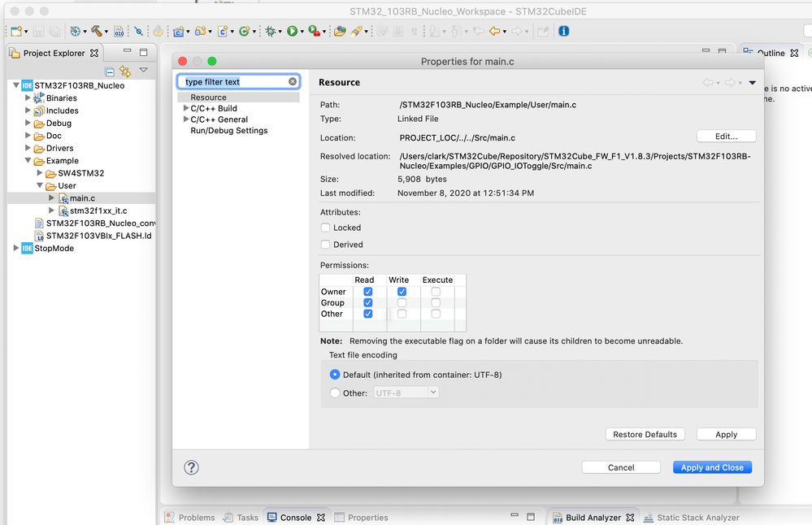This screenshot has width=812, height=525.
Task: Switch to the Static Stack Analyzer tab
Action: pos(692,517)
